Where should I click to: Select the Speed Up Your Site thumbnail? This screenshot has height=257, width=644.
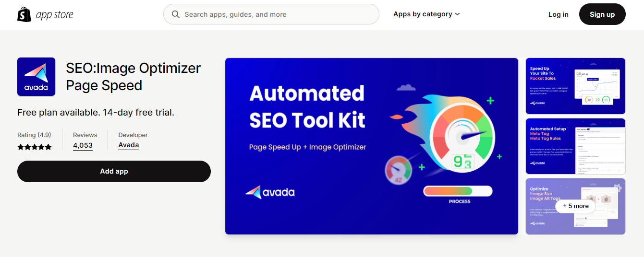(575, 86)
